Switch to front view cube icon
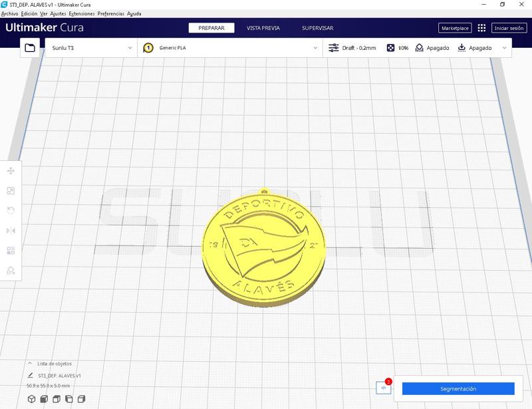Viewport: 532px width, 409px height. coord(44,399)
